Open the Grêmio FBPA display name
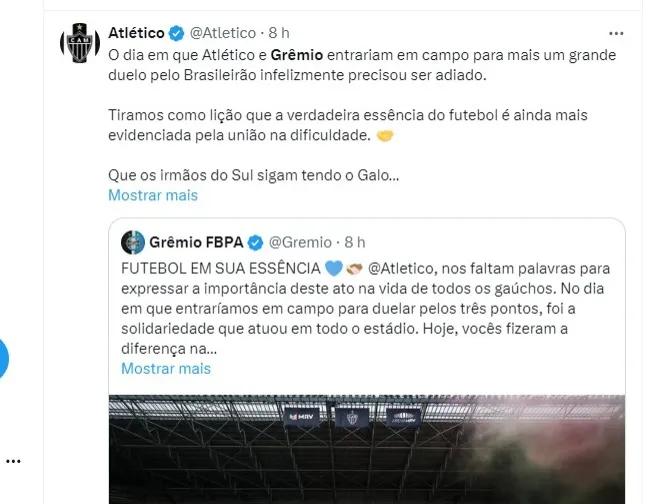The image size is (665, 504). point(196,242)
